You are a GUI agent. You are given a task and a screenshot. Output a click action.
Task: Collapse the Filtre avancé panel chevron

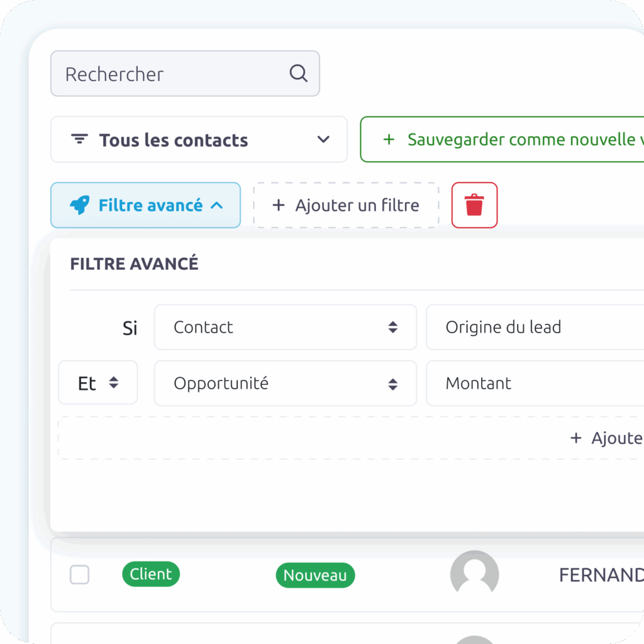[216, 205]
